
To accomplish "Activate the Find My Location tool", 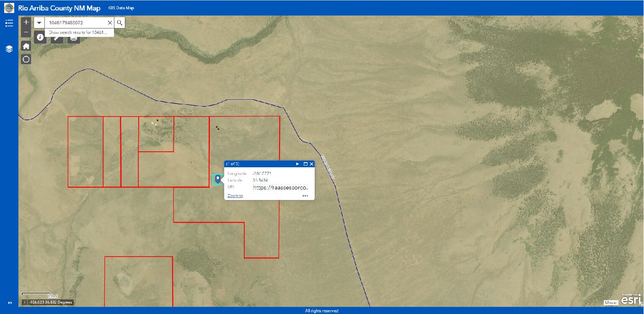I will pyautogui.click(x=26, y=59).
